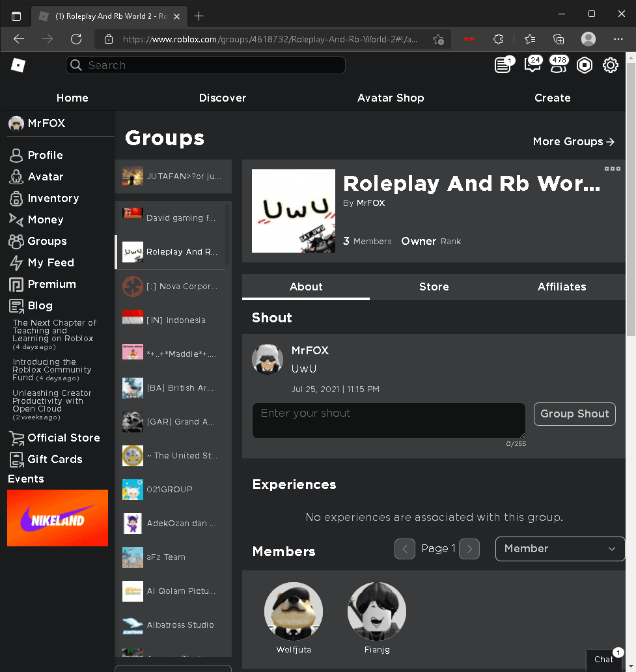Open browser collections icon

[559, 40]
